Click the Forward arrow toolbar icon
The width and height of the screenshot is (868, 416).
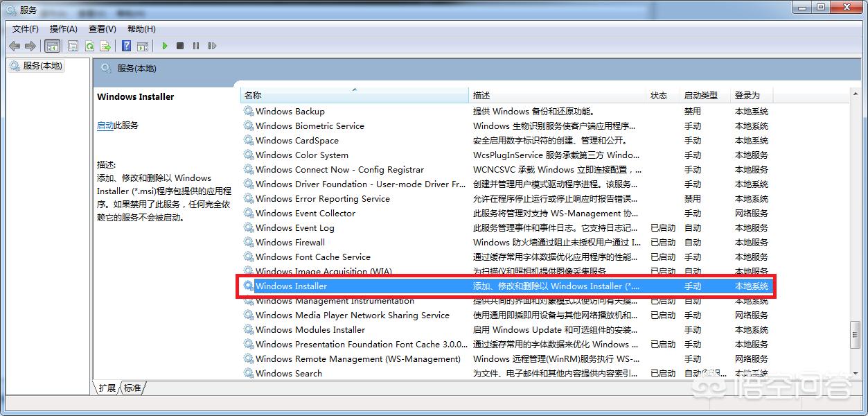(30, 46)
